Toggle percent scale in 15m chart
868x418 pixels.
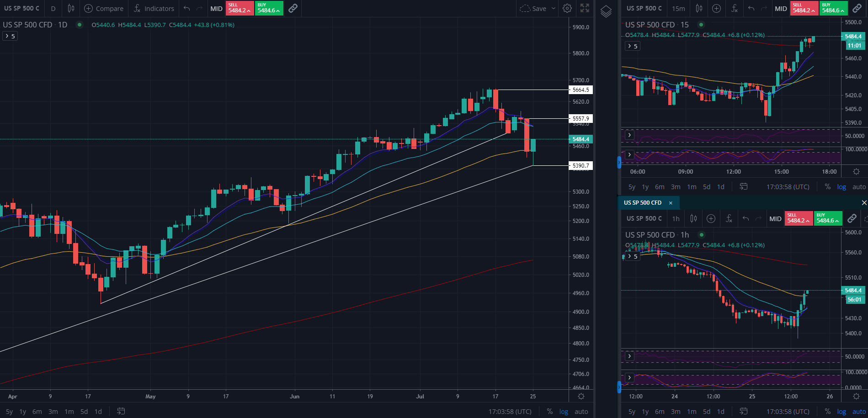(x=827, y=186)
